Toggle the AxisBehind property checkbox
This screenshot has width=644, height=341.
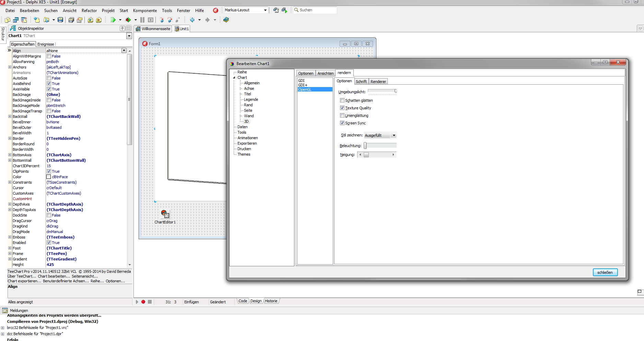(x=49, y=84)
